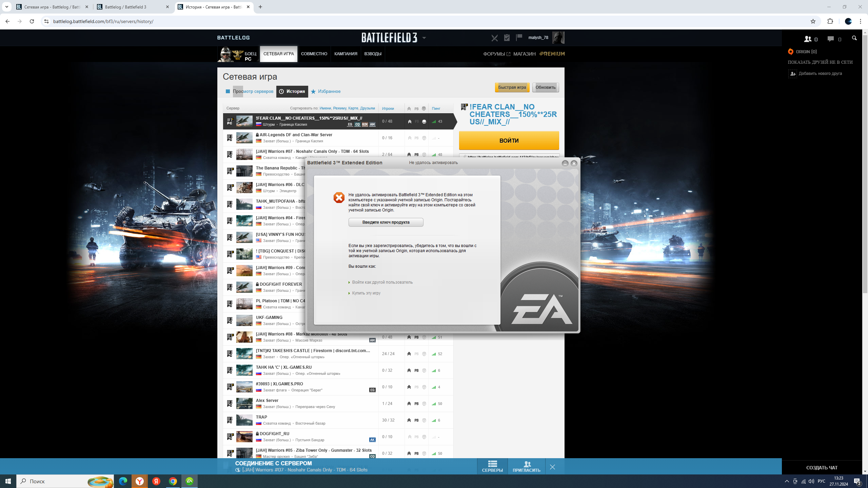Viewport: 868px width, 488px height.
Task: Click the search magnifier icon
Action: (854, 38)
